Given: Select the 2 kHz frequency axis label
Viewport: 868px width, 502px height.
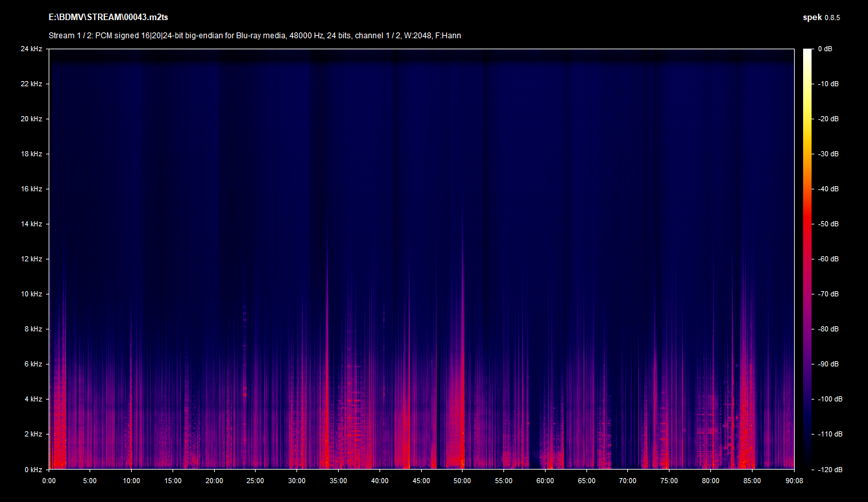Looking at the screenshot, I should (x=33, y=434).
